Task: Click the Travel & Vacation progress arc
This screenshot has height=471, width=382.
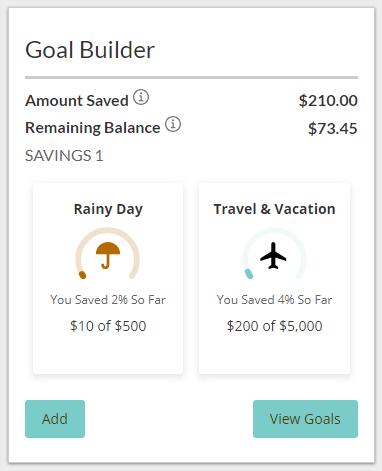Action: point(274,253)
